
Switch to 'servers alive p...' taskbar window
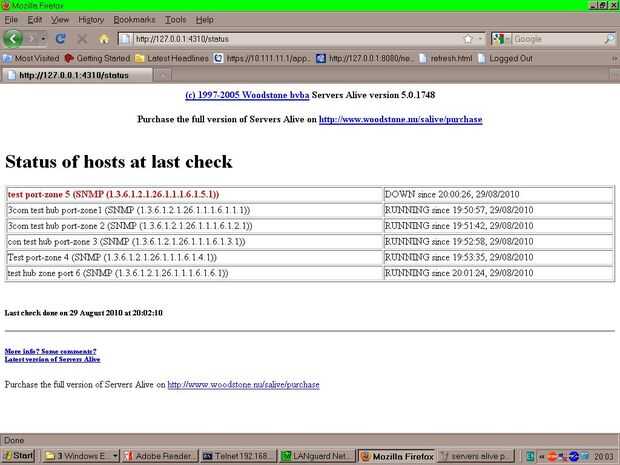pyautogui.click(x=476, y=456)
